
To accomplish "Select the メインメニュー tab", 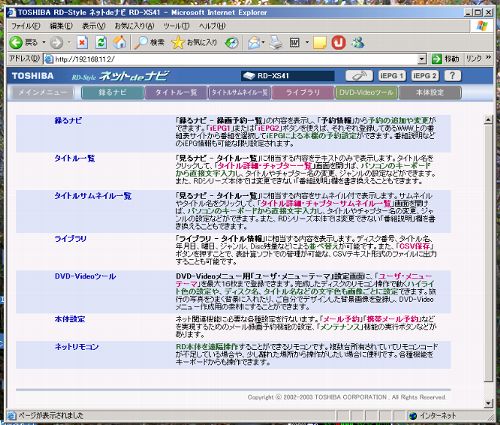I will pyautogui.click(x=43, y=93).
